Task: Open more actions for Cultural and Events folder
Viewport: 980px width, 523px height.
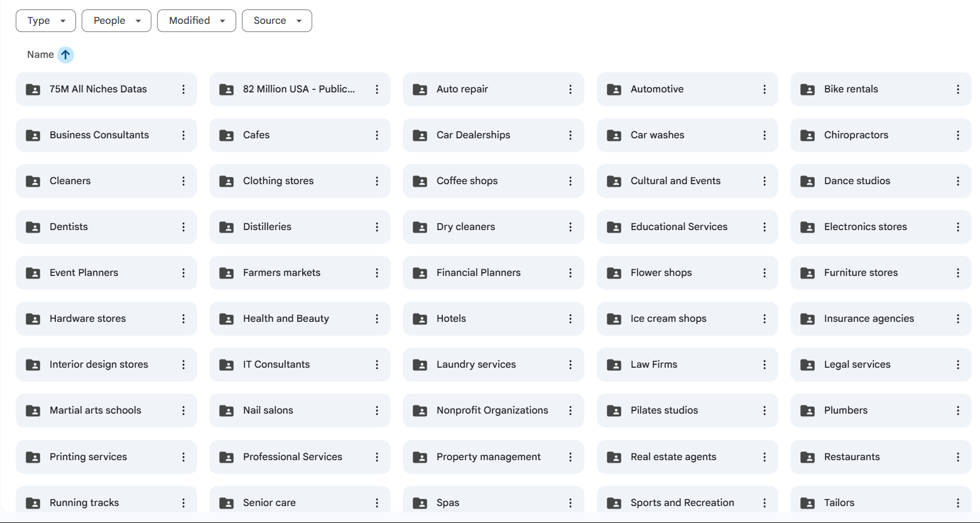Action: (x=765, y=181)
